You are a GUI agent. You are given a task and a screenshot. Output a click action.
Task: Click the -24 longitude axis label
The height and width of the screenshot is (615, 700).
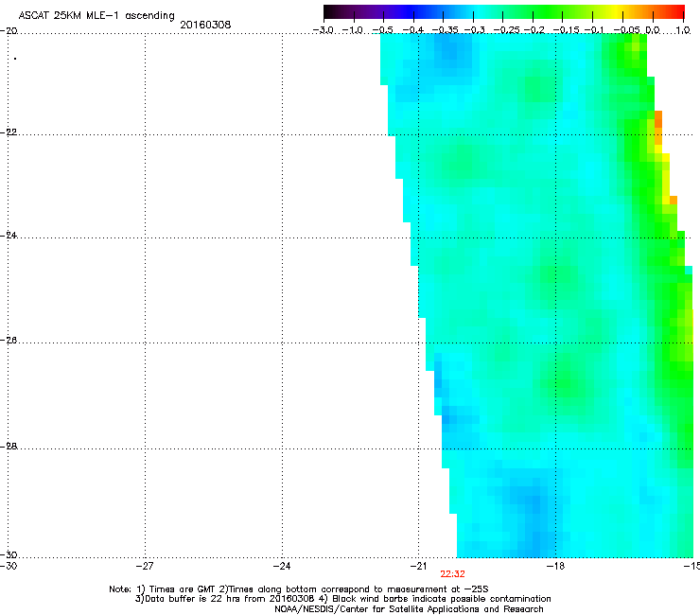click(282, 567)
